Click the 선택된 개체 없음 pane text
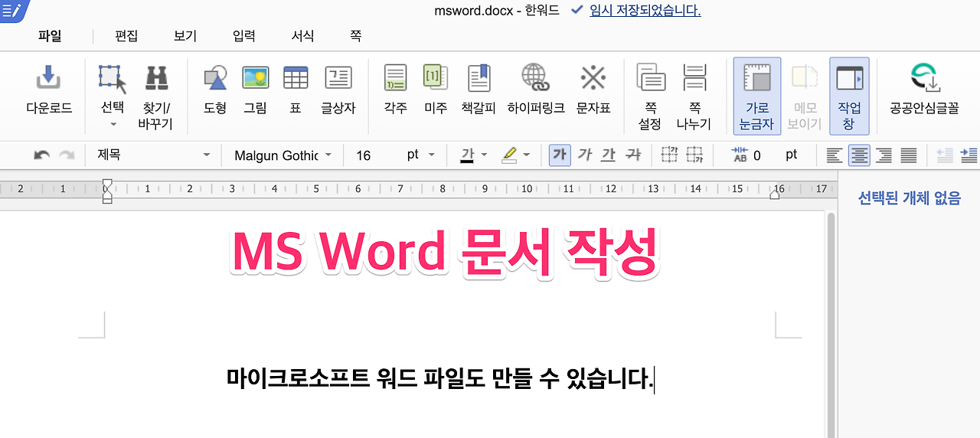Screen dimensions: 980x438 (x=909, y=198)
